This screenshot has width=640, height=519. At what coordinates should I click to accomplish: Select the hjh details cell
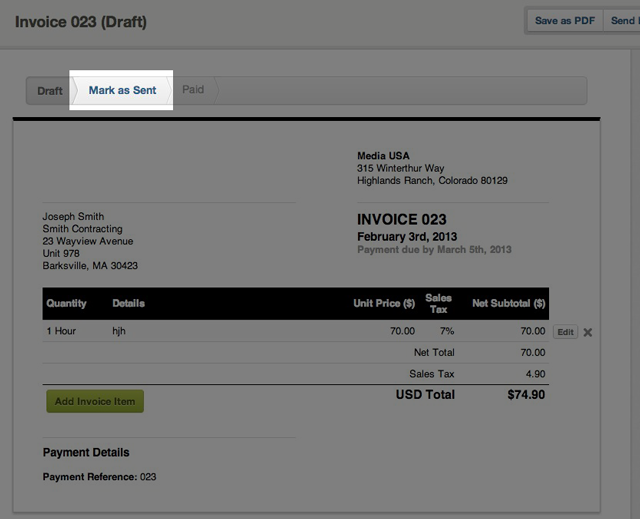(120, 331)
